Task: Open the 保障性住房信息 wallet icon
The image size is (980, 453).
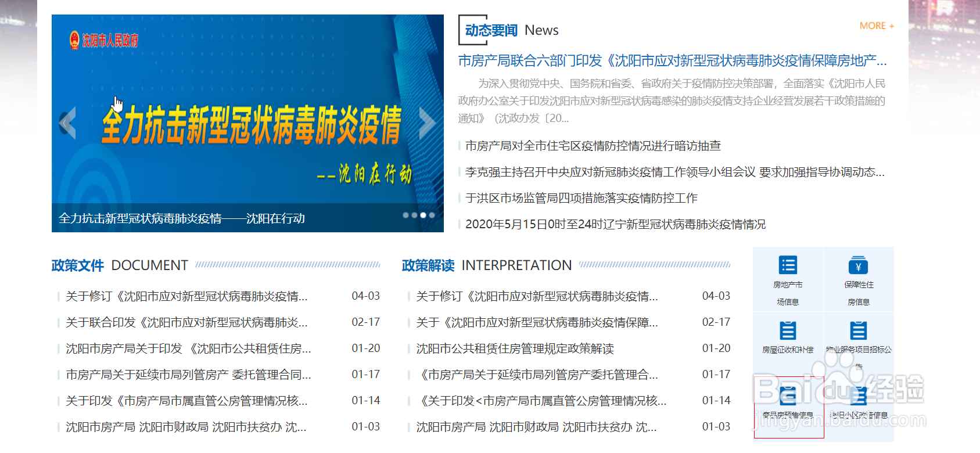Action: point(858,265)
